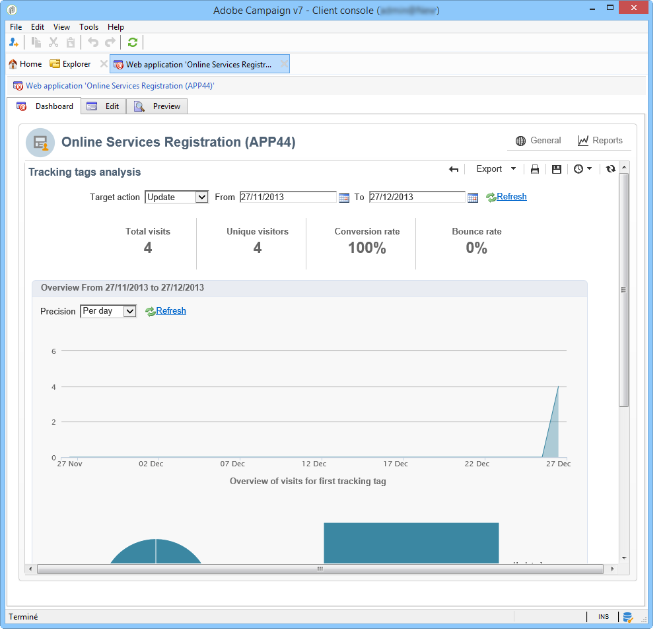Click the breadcrumb link 'Online Services Registration (APP44)'
Image resolution: width=665 pixels, height=644 pixels.
pyautogui.click(x=120, y=86)
